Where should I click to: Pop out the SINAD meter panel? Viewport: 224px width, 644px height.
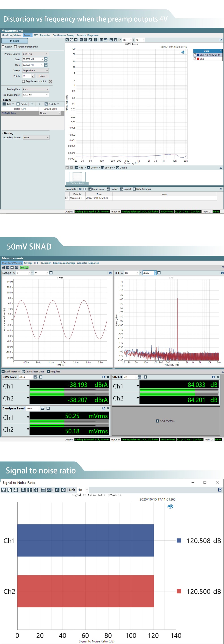click(x=213, y=377)
